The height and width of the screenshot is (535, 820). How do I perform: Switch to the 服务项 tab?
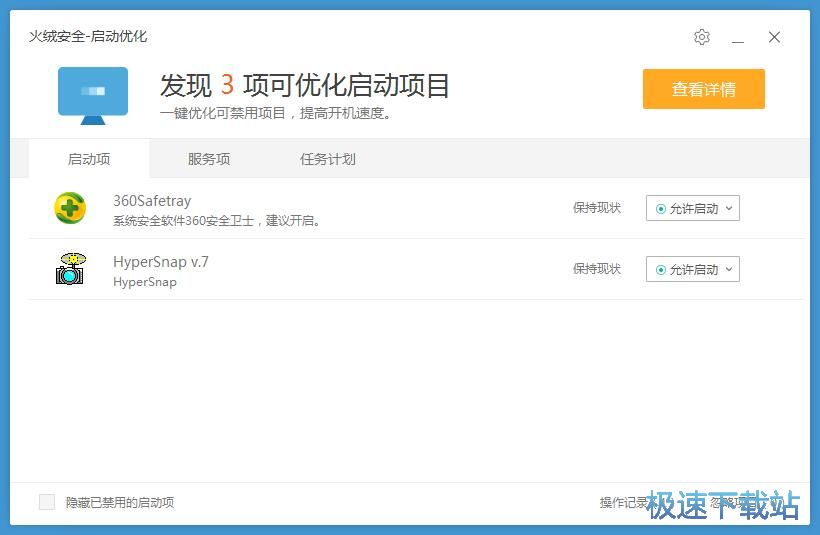[x=209, y=159]
